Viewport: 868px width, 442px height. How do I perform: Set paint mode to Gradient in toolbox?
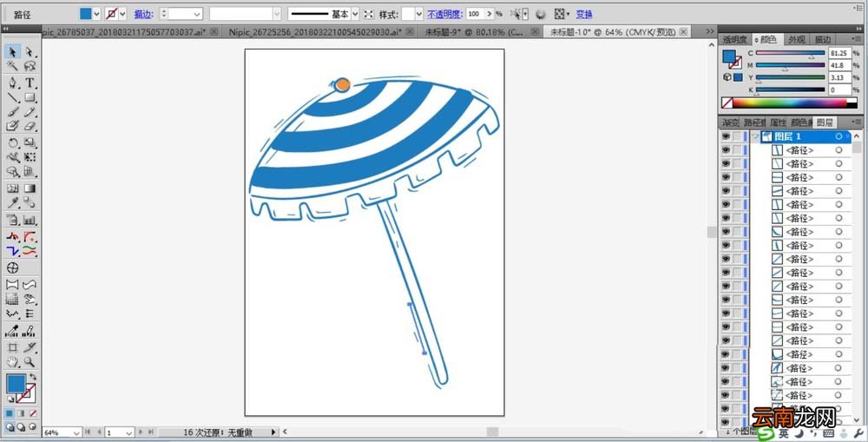point(21,413)
